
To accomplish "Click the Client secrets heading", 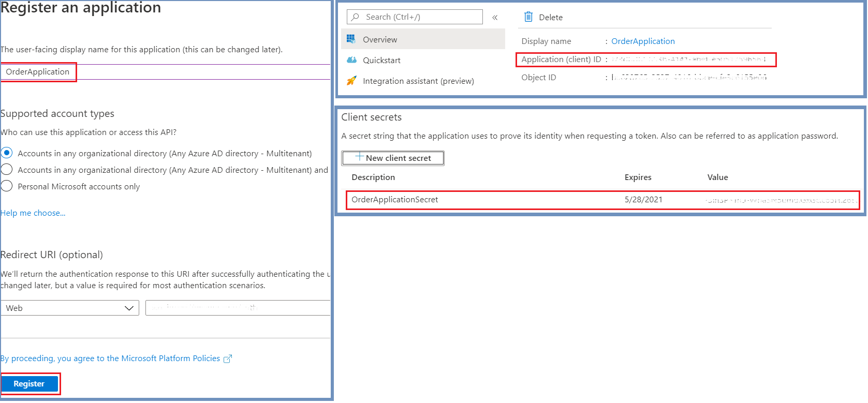I will pos(372,117).
